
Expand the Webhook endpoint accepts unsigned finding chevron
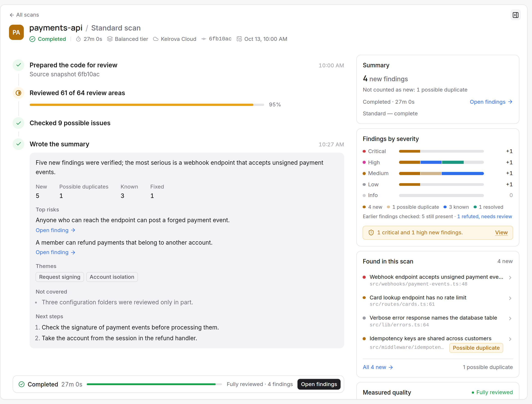(510, 277)
